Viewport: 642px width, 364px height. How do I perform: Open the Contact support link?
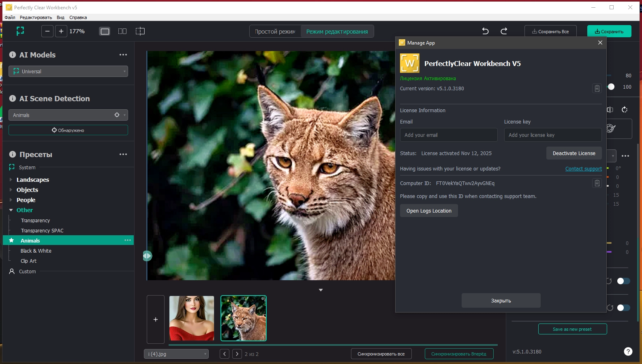pos(583,169)
